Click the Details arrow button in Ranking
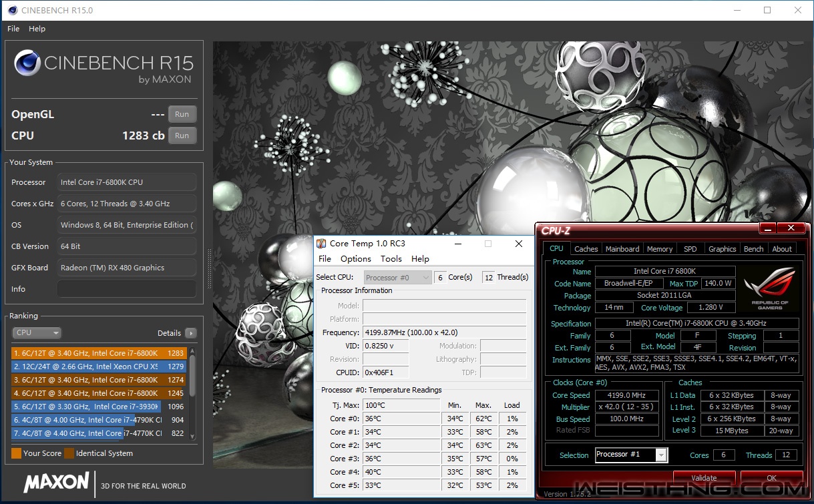The image size is (814, 504). point(191,333)
